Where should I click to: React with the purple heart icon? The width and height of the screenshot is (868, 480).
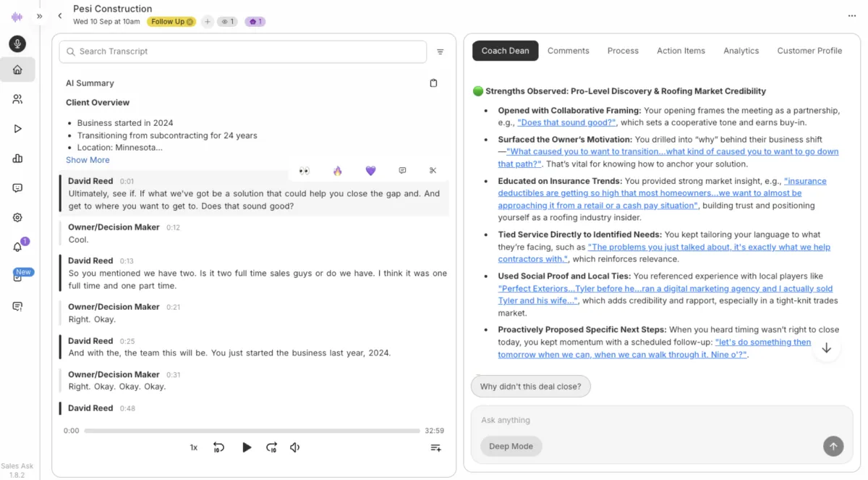click(370, 171)
